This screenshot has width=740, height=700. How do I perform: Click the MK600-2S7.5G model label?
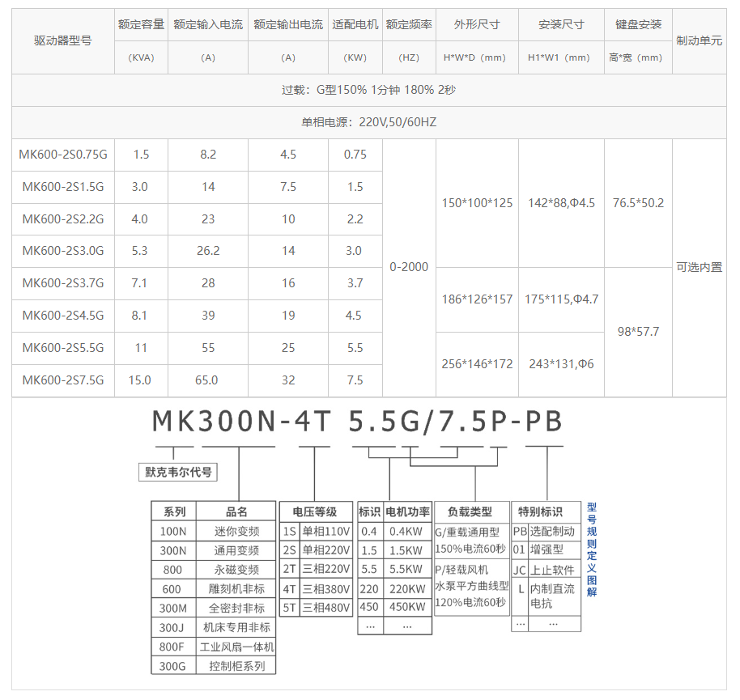click(62, 380)
